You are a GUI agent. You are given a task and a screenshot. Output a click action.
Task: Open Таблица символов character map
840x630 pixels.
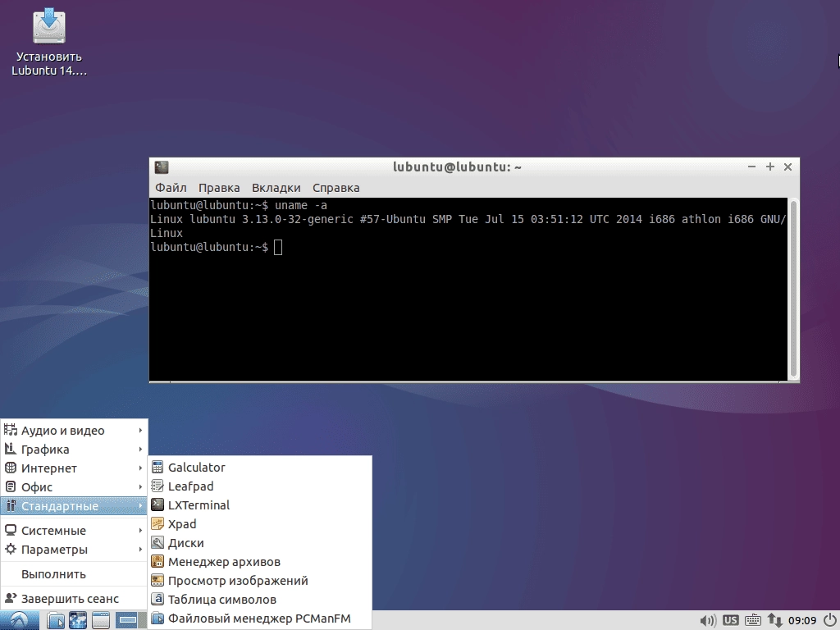click(260, 600)
